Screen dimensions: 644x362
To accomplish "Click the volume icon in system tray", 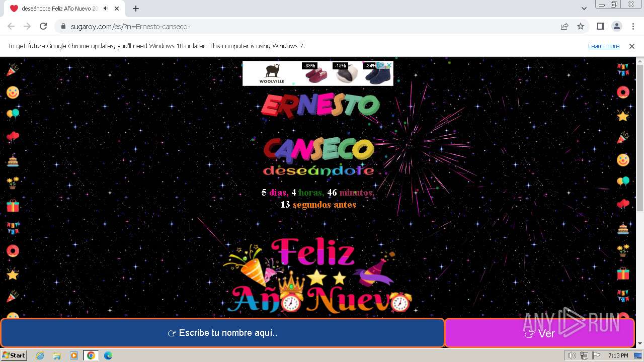I will pyautogui.click(x=572, y=355).
